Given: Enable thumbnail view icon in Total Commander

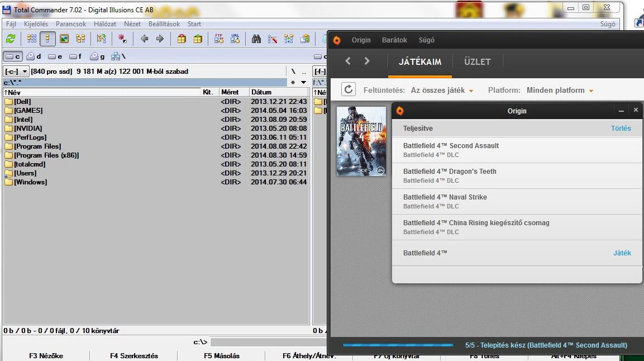Looking at the screenshot, I should click(x=64, y=39).
